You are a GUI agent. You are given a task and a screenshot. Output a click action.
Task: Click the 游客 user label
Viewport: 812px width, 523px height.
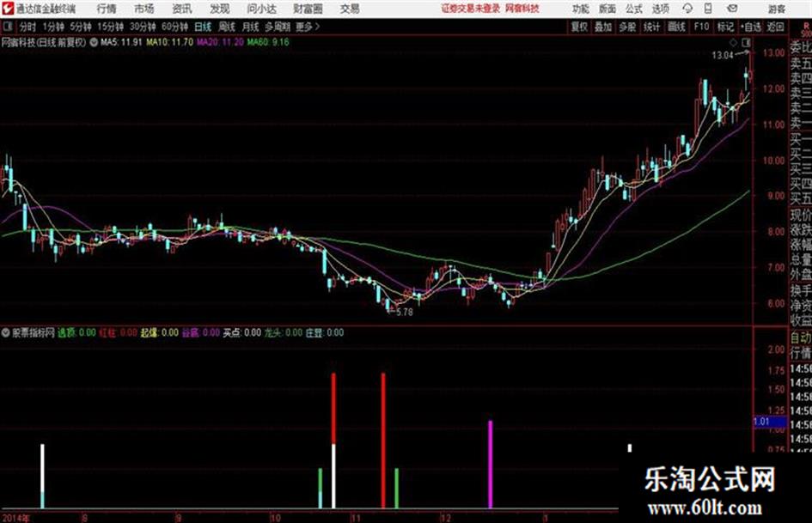[776, 9]
